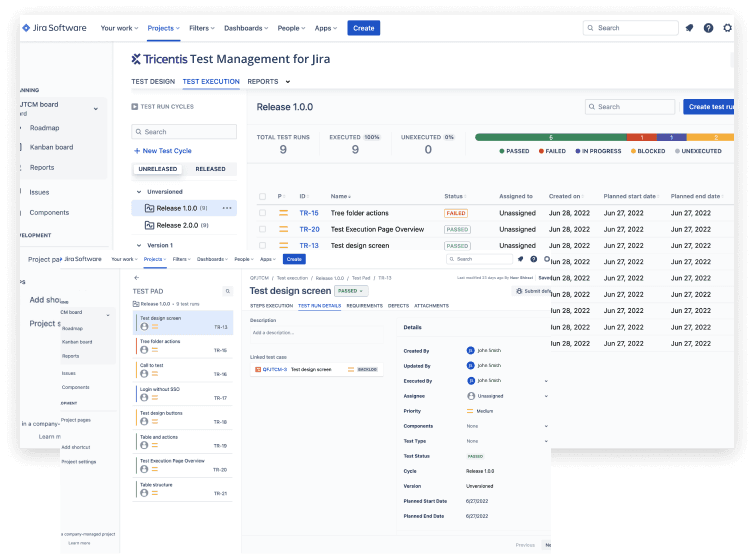
Task: Click the assignee avatar on Login without SSO card
Action: (144, 397)
